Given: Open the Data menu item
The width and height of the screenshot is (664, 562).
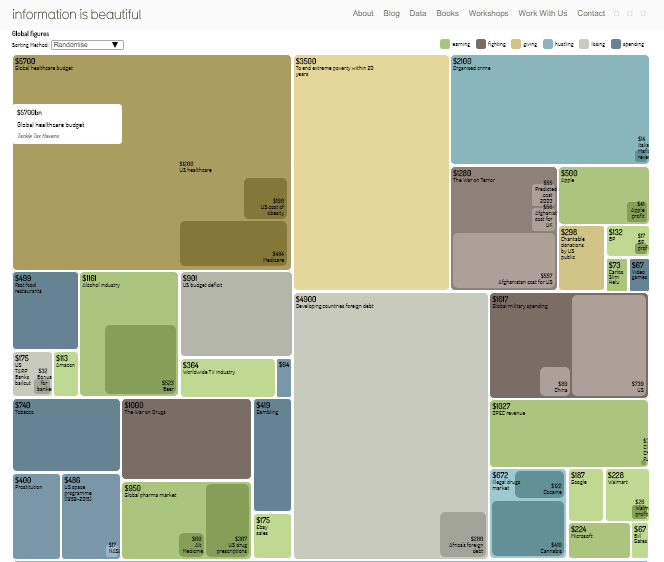Looking at the screenshot, I should click(418, 14).
